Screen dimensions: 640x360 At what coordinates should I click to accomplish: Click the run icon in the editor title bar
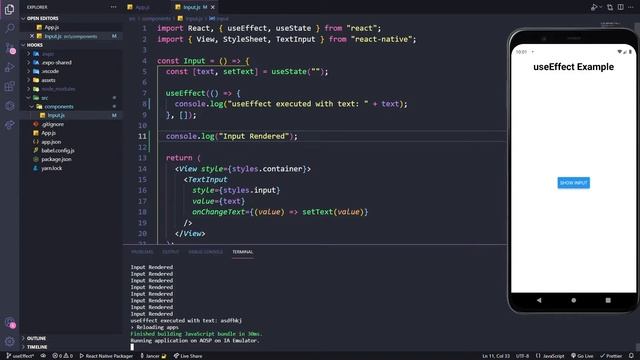coord(595,7)
